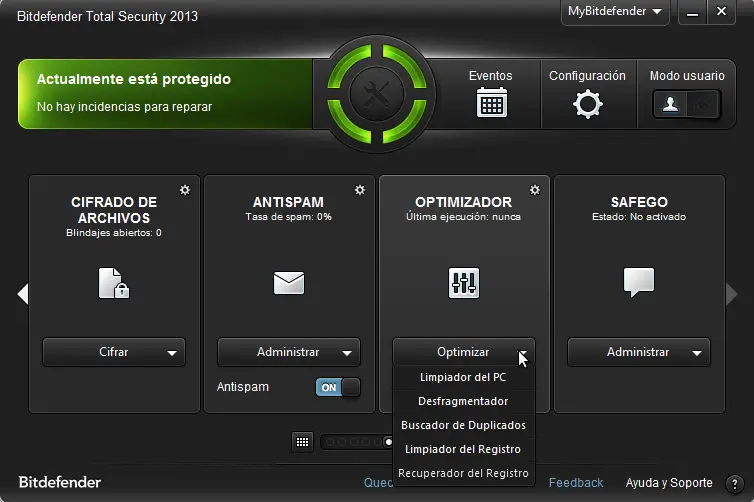This screenshot has width=754, height=502.
Task: Open the Configuración gear icon
Action: (588, 104)
